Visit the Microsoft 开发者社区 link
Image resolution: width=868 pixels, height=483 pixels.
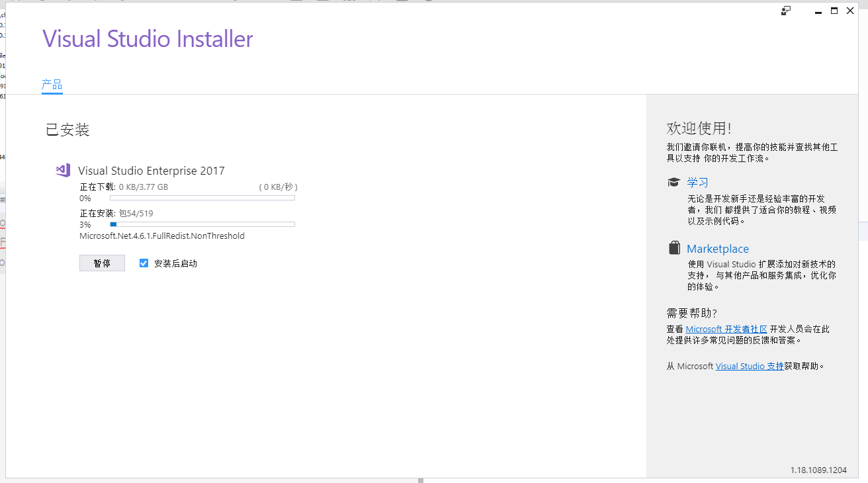coord(726,329)
